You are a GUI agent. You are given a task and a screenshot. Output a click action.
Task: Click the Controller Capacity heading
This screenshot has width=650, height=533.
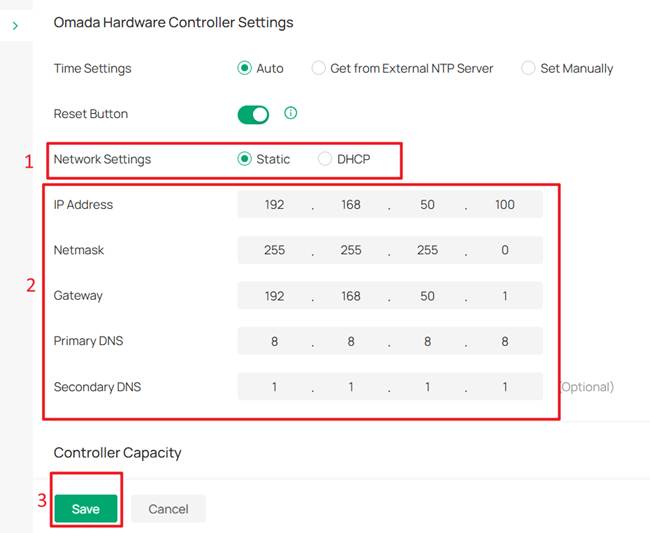[x=117, y=453]
